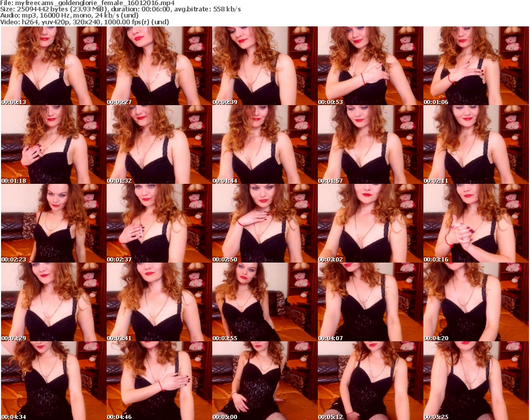
Task: Select the thumbnail marked 00:05:00
Action: tap(264, 381)
